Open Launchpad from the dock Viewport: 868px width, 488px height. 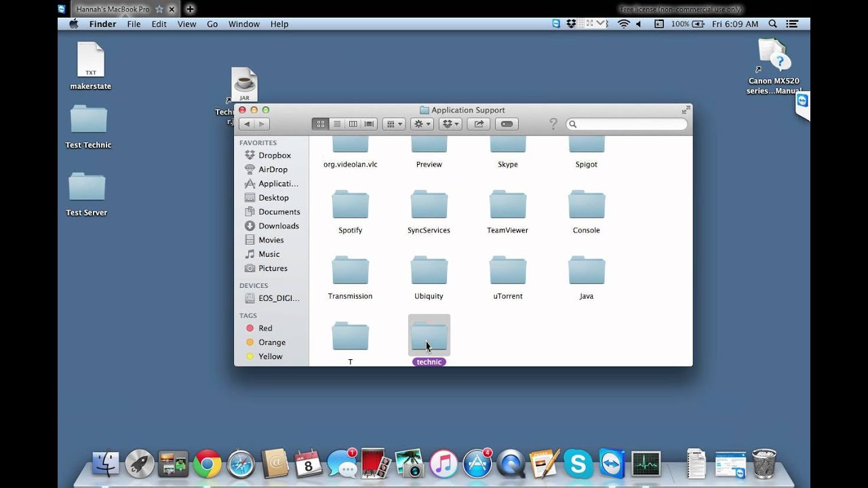pyautogui.click(x=140, y=464)
